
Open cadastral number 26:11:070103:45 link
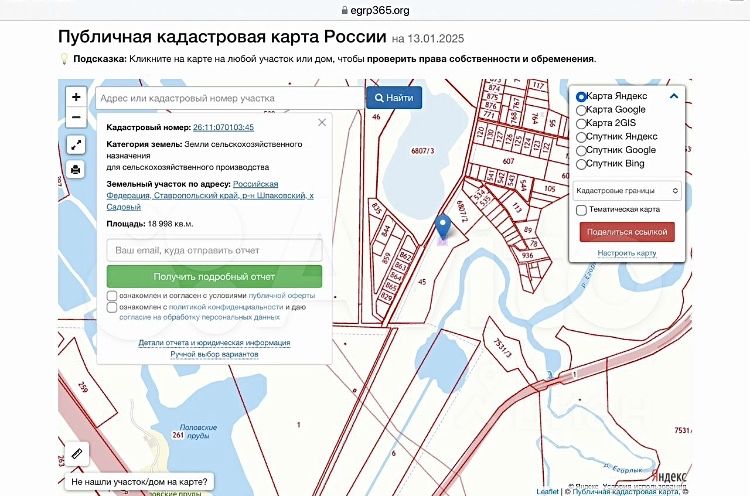(223, 127)
